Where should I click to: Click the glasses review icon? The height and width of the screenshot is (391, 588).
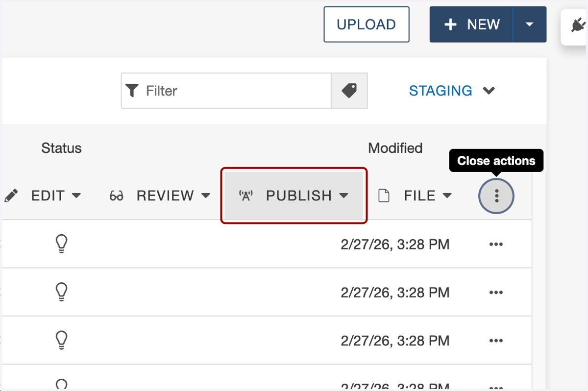(x=117, y=196)
